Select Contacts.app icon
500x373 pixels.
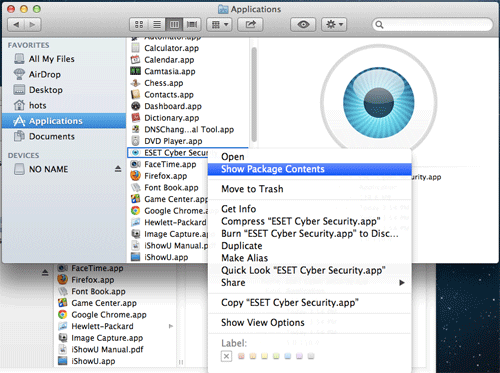click(135, 95)
